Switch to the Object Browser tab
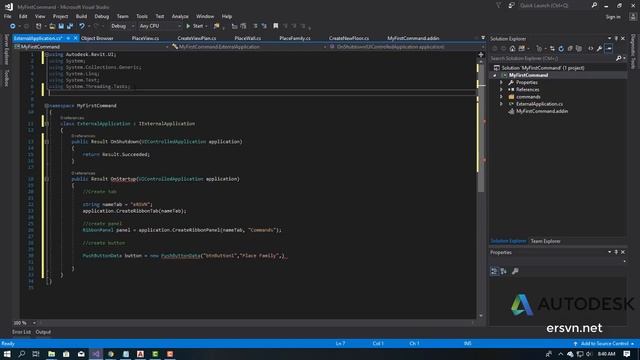 pyautogui.click(x=97, y=38)
